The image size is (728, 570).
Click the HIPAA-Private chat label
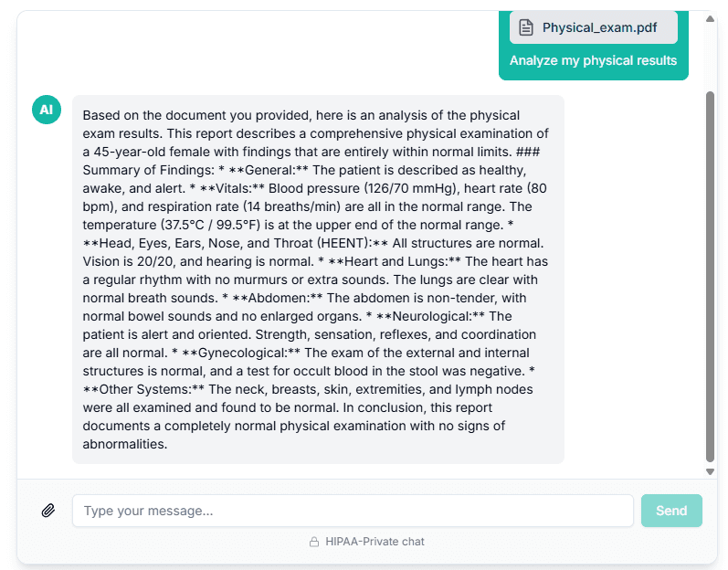pyautogui.click(x=375, y=542)
